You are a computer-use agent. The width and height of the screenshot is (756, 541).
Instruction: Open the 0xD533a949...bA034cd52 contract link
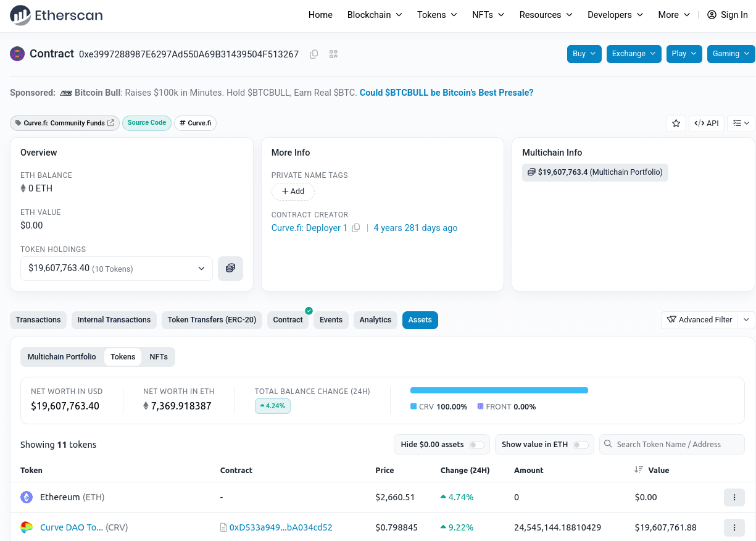click(281, 527)
